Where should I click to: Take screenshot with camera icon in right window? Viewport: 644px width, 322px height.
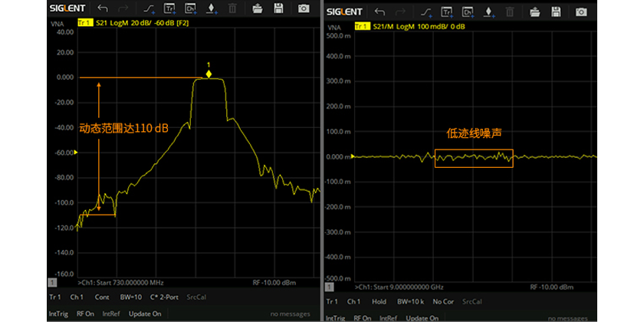[x=581, y=9]
